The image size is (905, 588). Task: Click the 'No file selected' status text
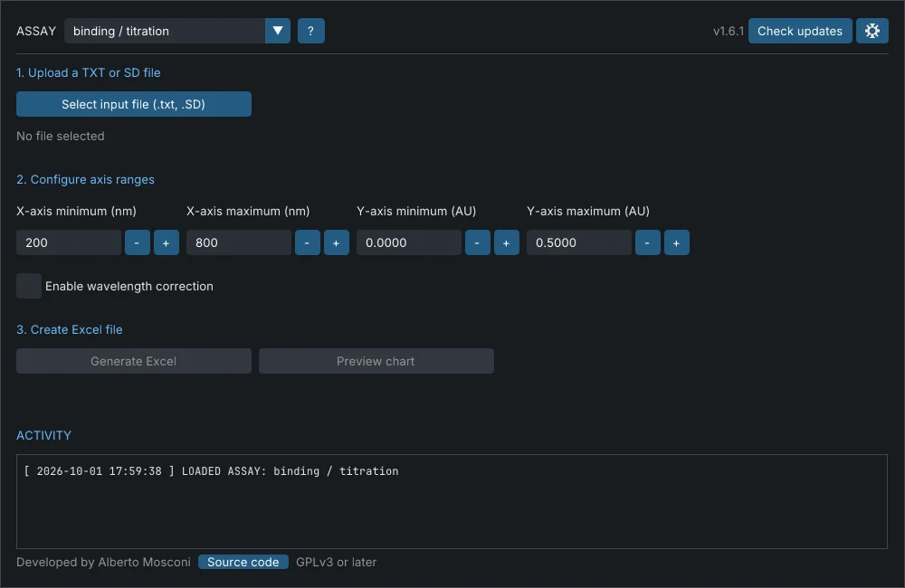point(61,137)
